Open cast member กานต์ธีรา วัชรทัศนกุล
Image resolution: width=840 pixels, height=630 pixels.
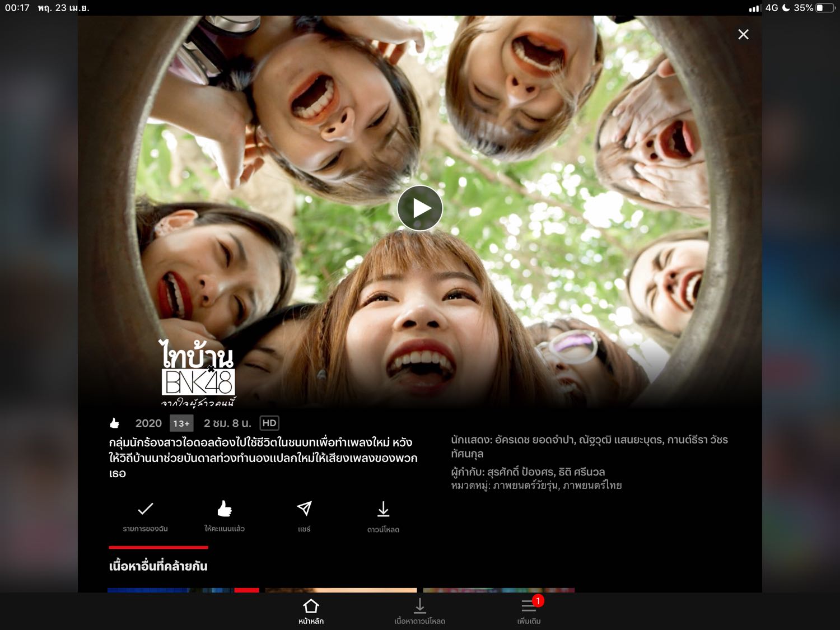tap(698, 440)
